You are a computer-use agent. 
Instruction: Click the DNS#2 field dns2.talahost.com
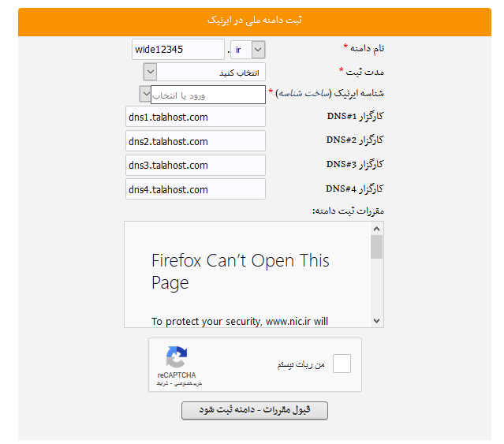point(196,141)
